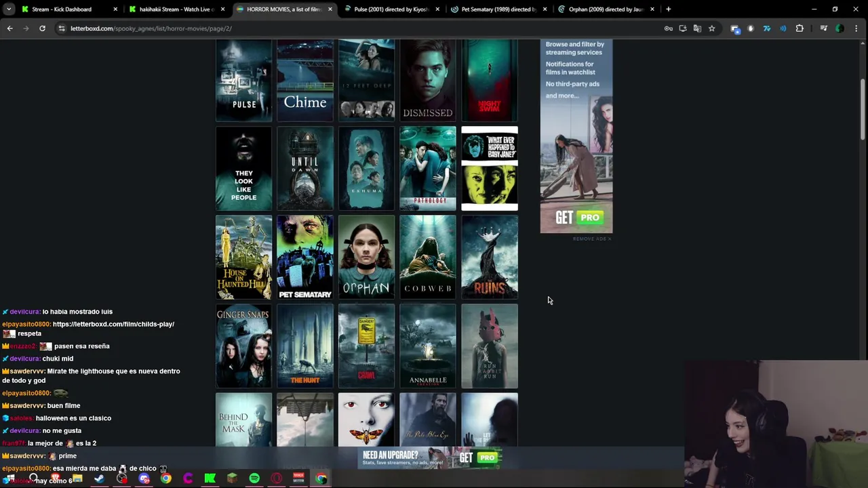The width and height of the screenshot is (868, 488).
Task: Reload the Letterboxd page
Action: pos(42,28)
